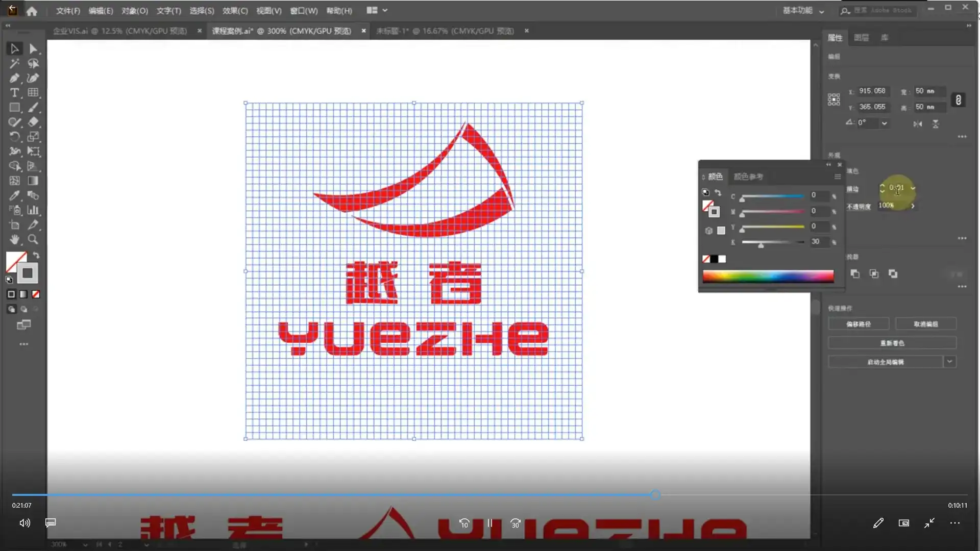Select the Gradient tool
This screenshot has height=551, width=980.
(33, 181)
